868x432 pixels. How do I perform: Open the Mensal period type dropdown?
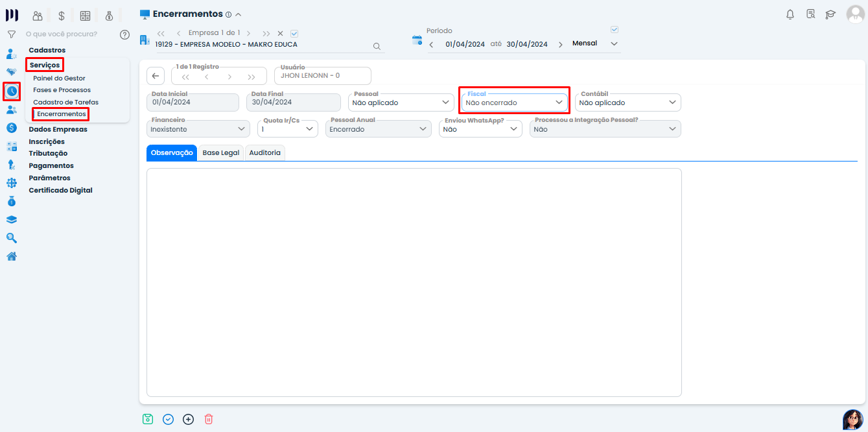pyautogui.click(x=595, y=44)
